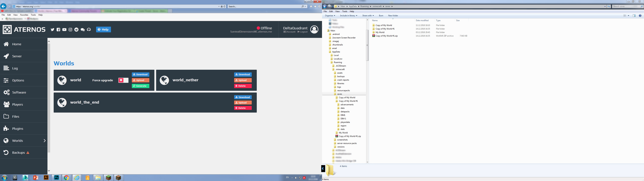The width and height of the screenshot is (644, 181).
Task: Go to Software in the Aternos sidebar
Action: pyautogui.click(x=24, y=93)
